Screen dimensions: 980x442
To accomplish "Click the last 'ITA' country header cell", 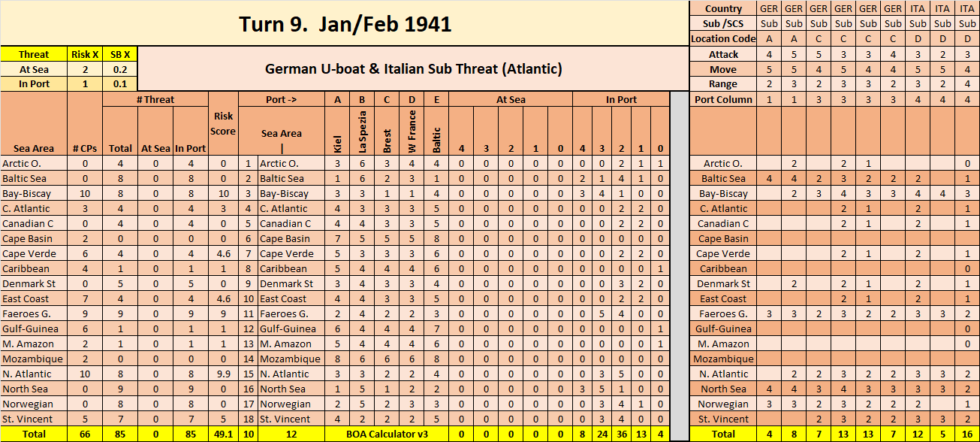I will (x=967, y=9).
